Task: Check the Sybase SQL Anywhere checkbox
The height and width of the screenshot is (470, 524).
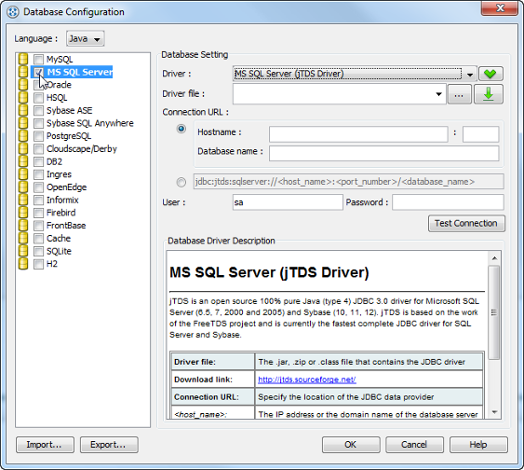Action: [x=38, y=123]
